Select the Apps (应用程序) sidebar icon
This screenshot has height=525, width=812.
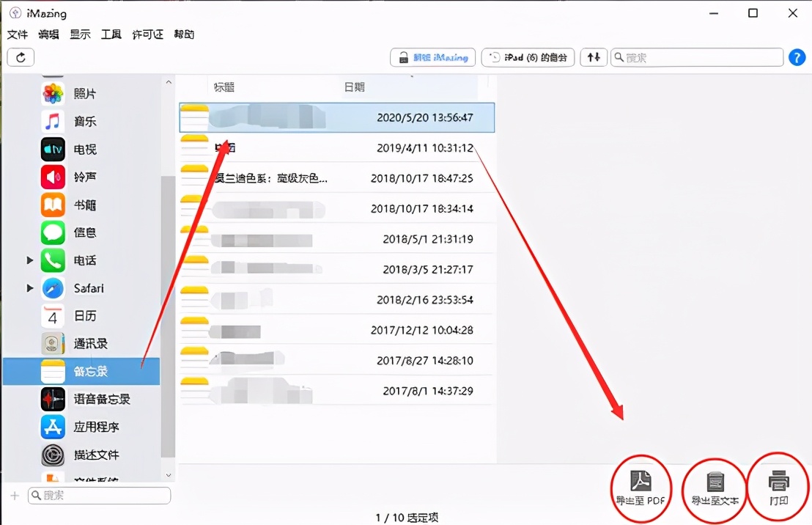pyautogui.click(x=52, y=427)
